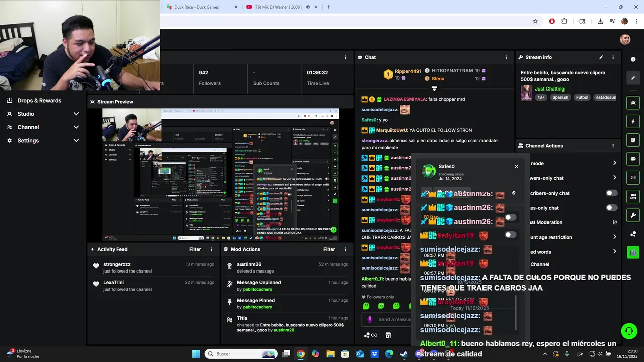The height and width of the screenshot is (362, 644).
Task: Open the browser extensions puzzle icon
Action: point(564,21)
